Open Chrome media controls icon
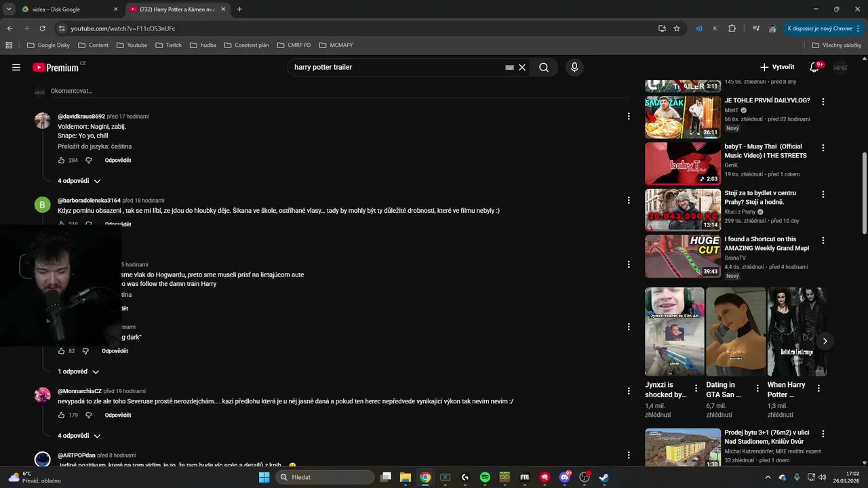This screenshot has height=488, width=868. coord(756,28)
